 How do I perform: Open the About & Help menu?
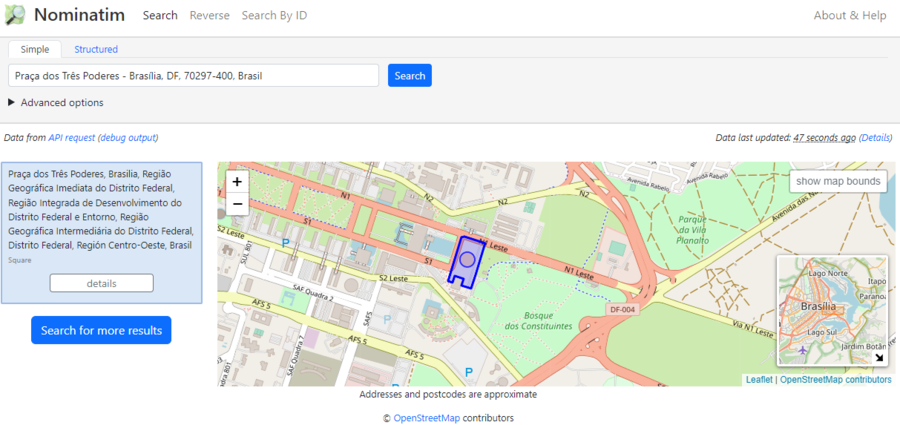(849, 15)
